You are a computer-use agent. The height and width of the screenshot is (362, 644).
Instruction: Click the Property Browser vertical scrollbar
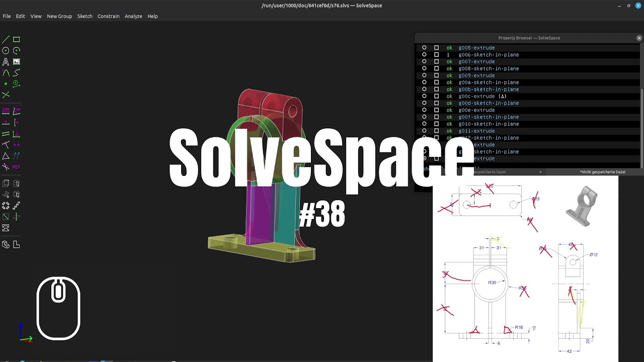click(x=641, y=128)
